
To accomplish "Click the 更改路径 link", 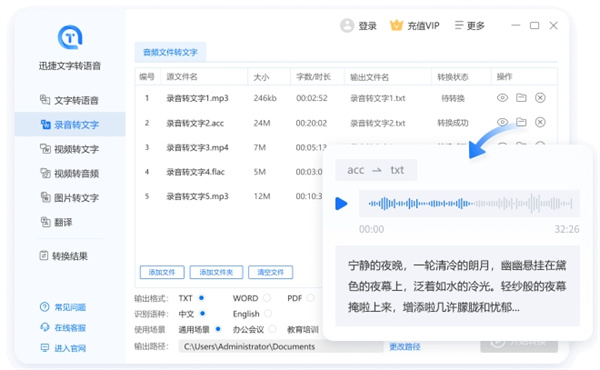I will click(x=405, y=347).
